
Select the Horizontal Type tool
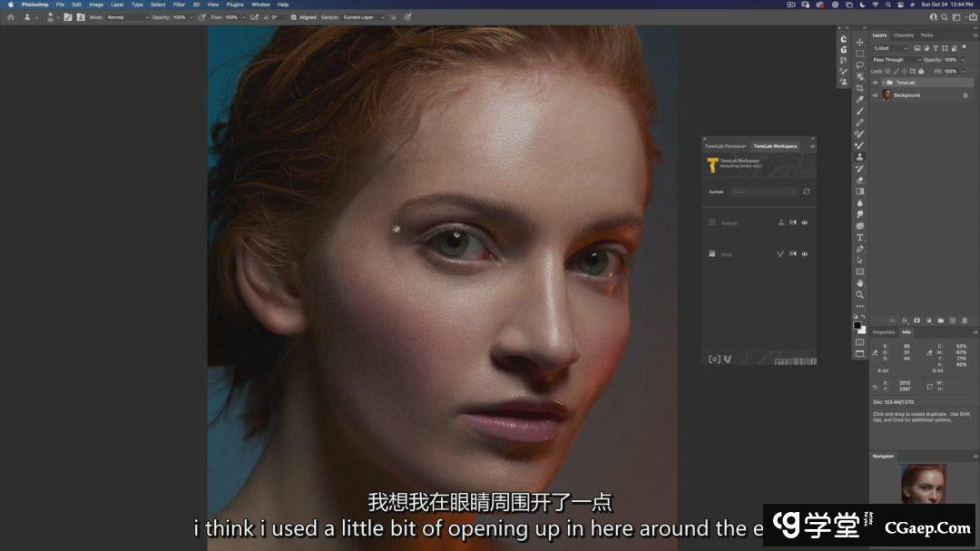[859, 237]
